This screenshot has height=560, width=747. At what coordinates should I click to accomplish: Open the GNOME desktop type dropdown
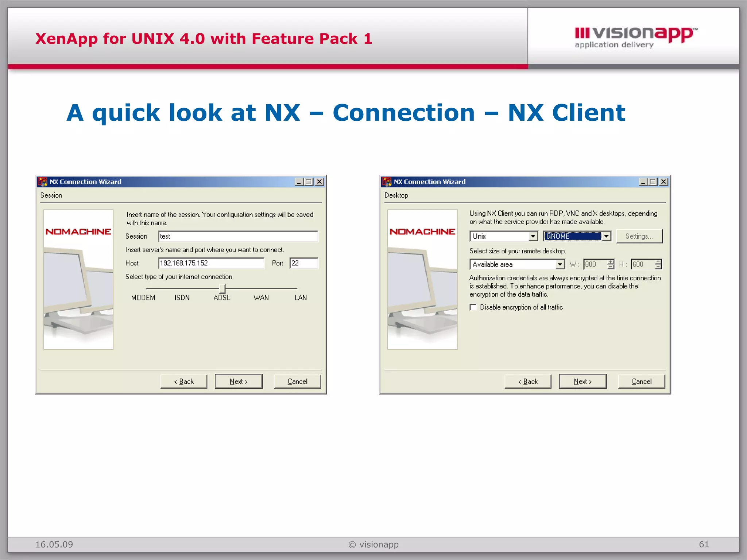[606, 236]
